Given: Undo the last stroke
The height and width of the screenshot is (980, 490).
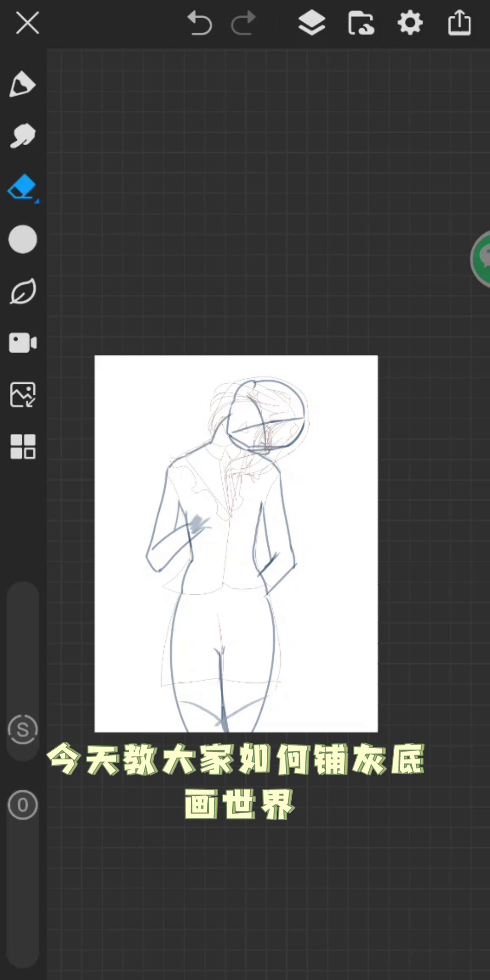Looking at the screenshot, I should pos(200,23).
